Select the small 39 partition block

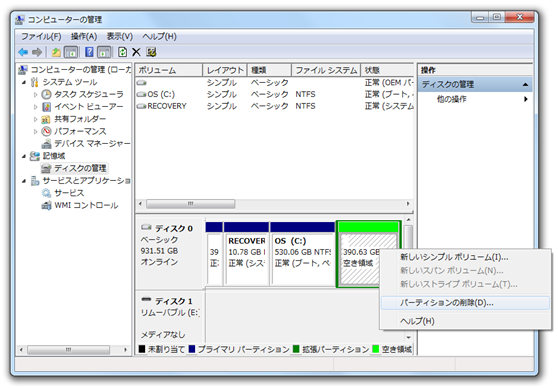point(214,253)
